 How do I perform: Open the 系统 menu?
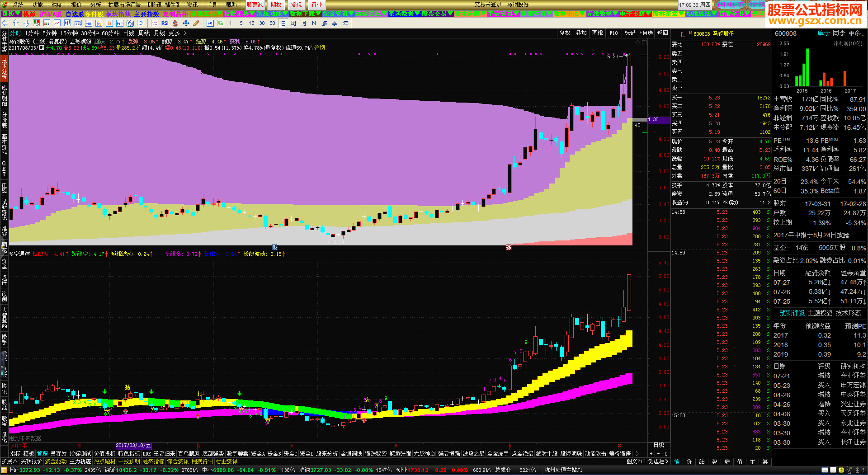[x=18, y=5]
